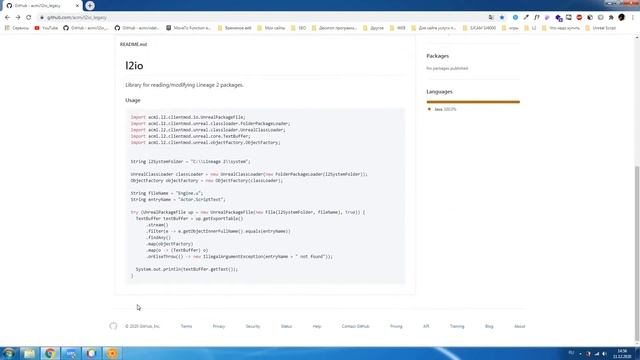
Task: Open the Chrome profile avatar
Action: pyautogui.click(x=622, y=18)
